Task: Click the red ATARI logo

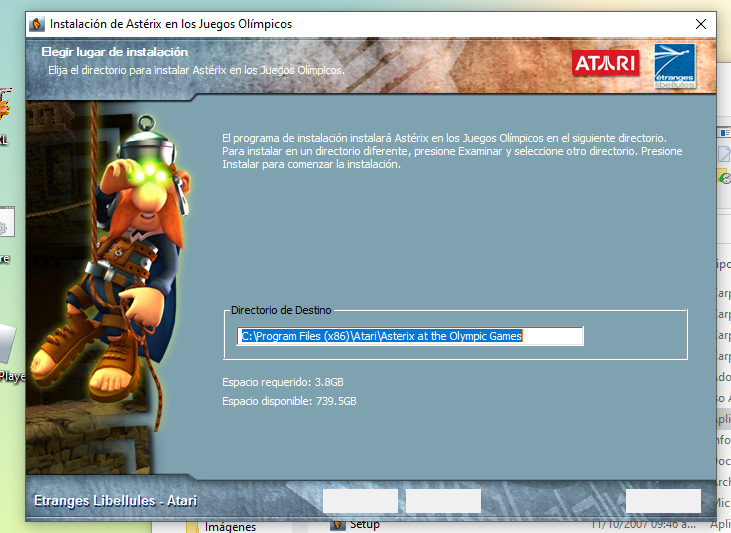Action: tap(605, 62)
